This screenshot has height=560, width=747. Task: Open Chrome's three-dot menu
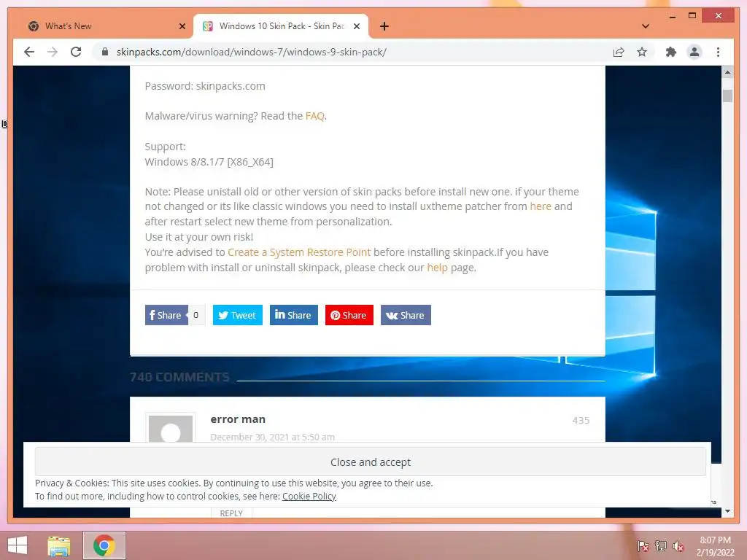pyautogui.click(x=718, y=52)
